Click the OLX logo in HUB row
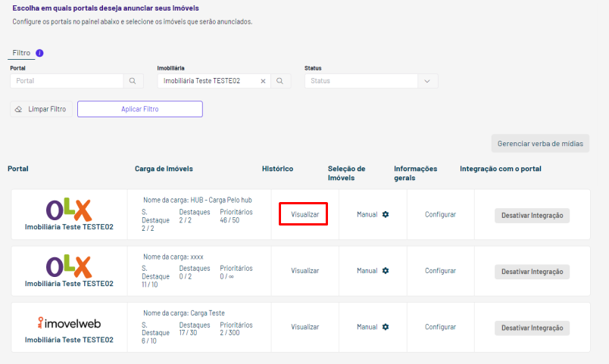Viewport: 609px width, 364px height. tap(69, 210)
